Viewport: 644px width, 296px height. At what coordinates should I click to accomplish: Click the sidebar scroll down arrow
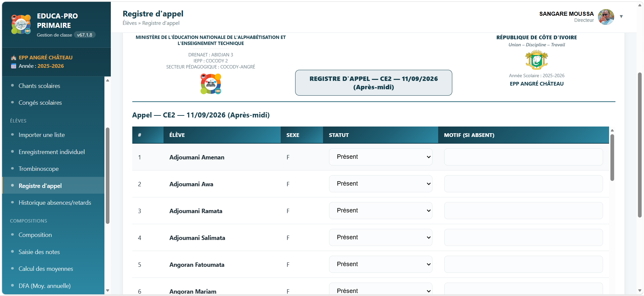point(107,291)
